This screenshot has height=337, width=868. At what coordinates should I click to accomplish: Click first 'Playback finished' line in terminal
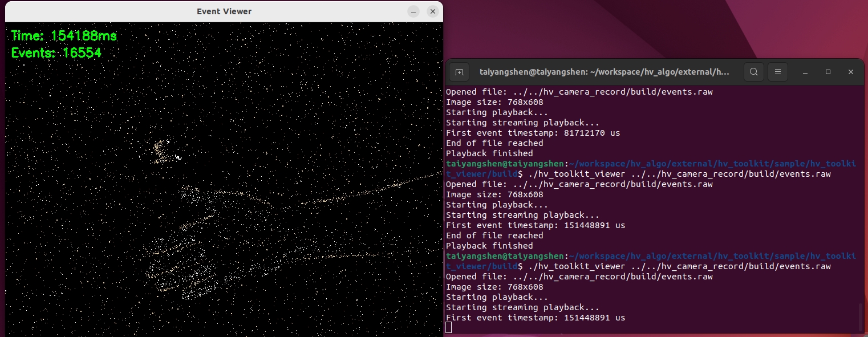click(489, 153)
